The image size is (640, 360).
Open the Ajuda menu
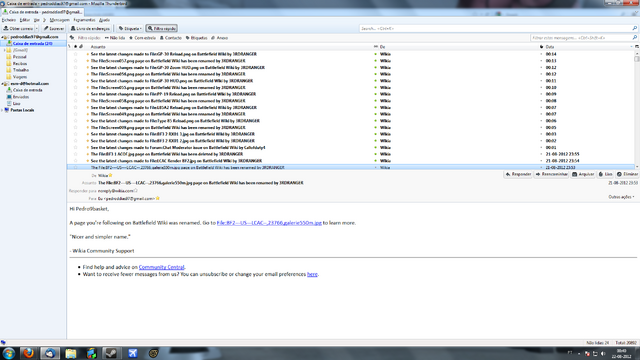(x=104, y=20)
